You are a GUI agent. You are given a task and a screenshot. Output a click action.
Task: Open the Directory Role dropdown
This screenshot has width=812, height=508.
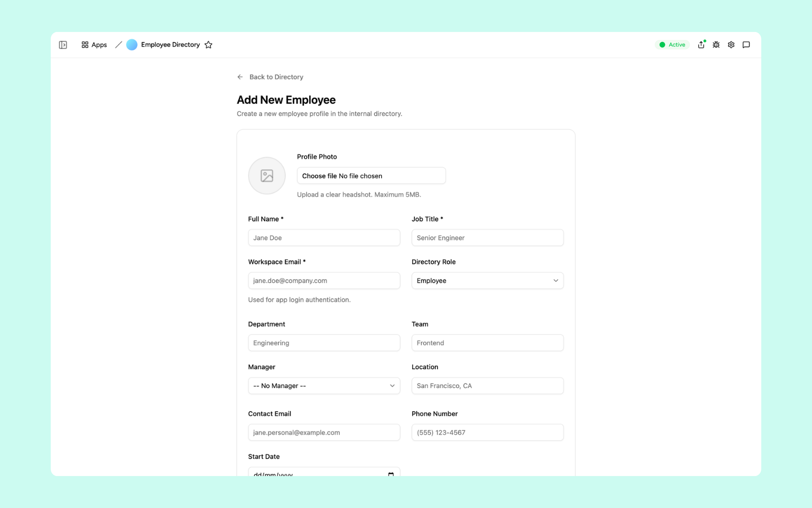tap(488, 280)
